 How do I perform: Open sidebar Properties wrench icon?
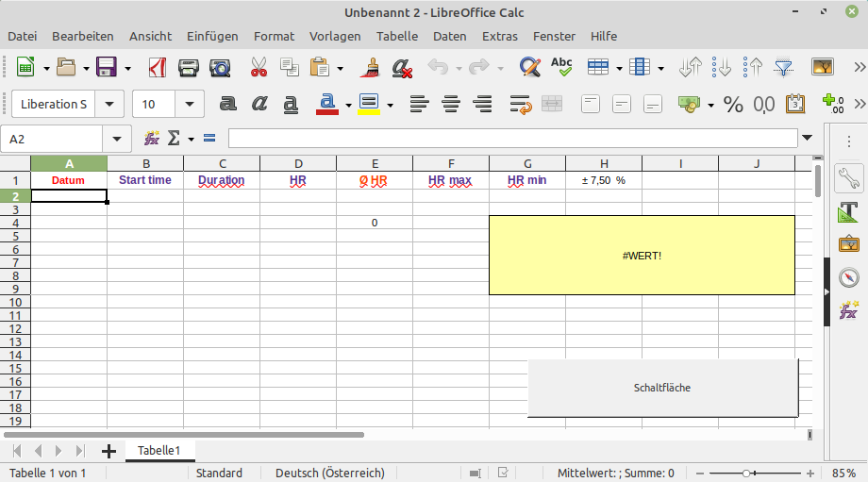pos(848,178)
